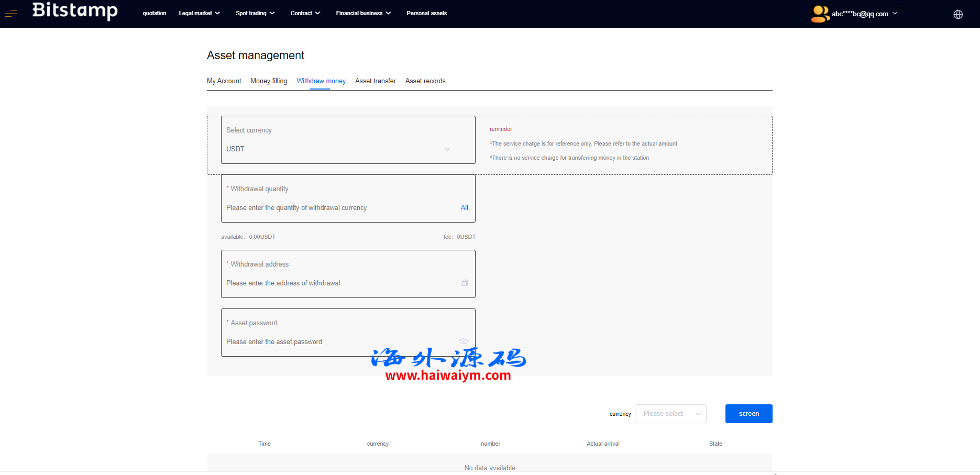Open the Asset transfer tab
Viewport: 980px width, 475px height.
pos(375,81)
